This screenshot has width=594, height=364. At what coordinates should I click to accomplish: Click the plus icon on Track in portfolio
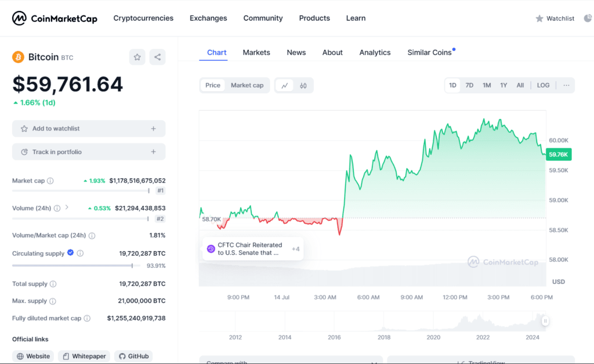(153, 152)
